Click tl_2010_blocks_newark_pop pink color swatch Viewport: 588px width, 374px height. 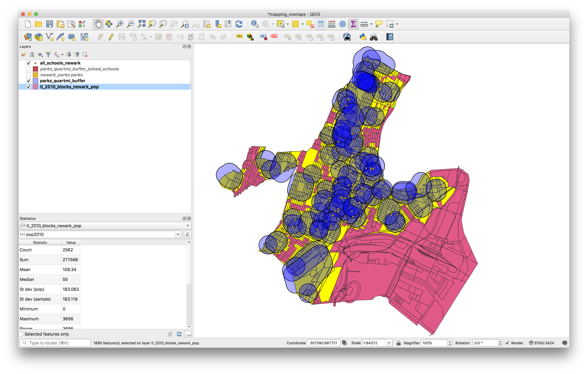(x=35, y=87)
